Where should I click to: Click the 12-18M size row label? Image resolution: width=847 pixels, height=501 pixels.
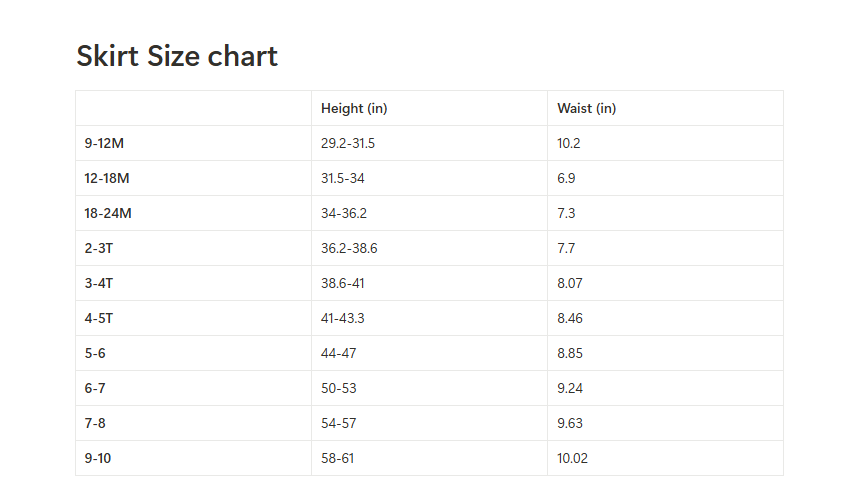tap(107, 178)
